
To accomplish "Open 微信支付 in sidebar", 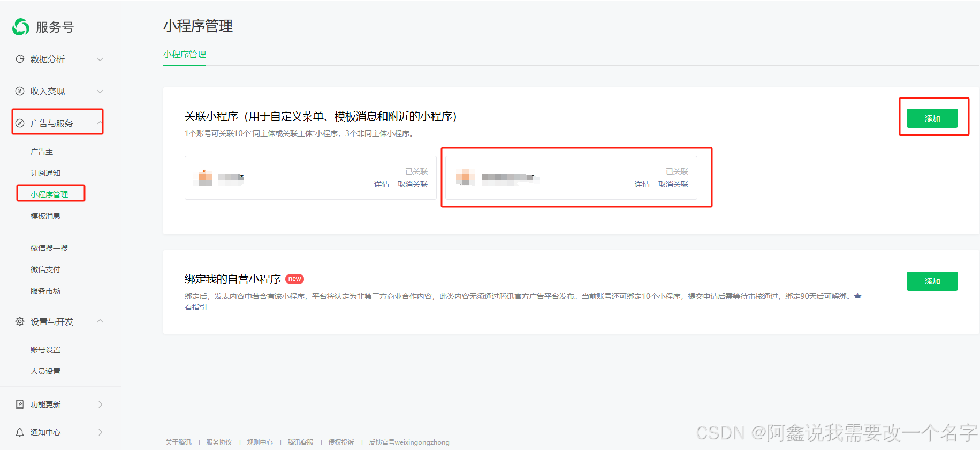I will tap(45, 269).
